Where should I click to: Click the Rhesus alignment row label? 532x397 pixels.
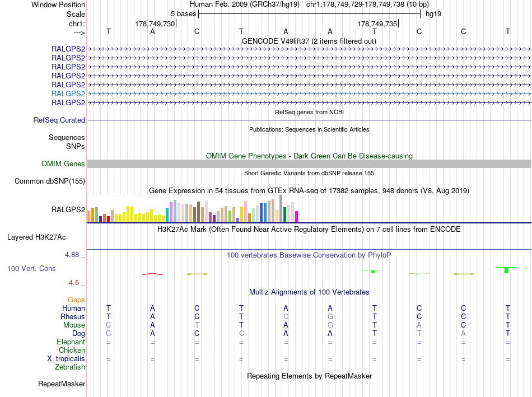(73, 316)
